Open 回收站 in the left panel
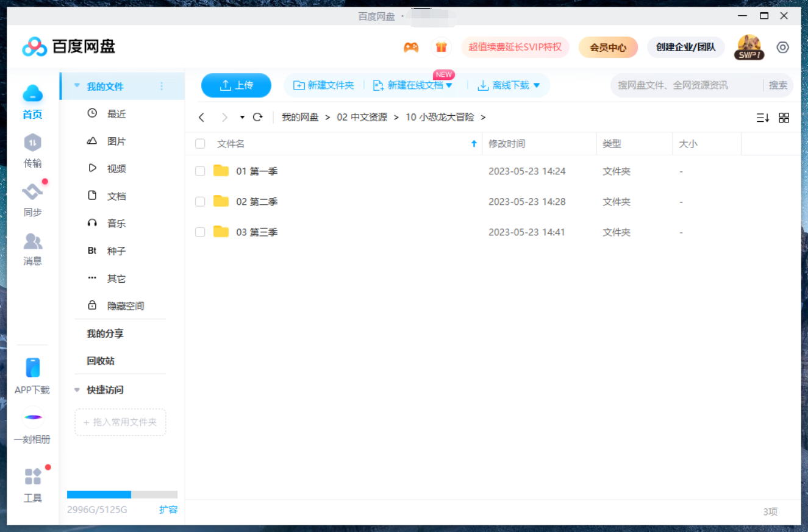This screenshot has height=532, width=808. click(x=101, y=361)
